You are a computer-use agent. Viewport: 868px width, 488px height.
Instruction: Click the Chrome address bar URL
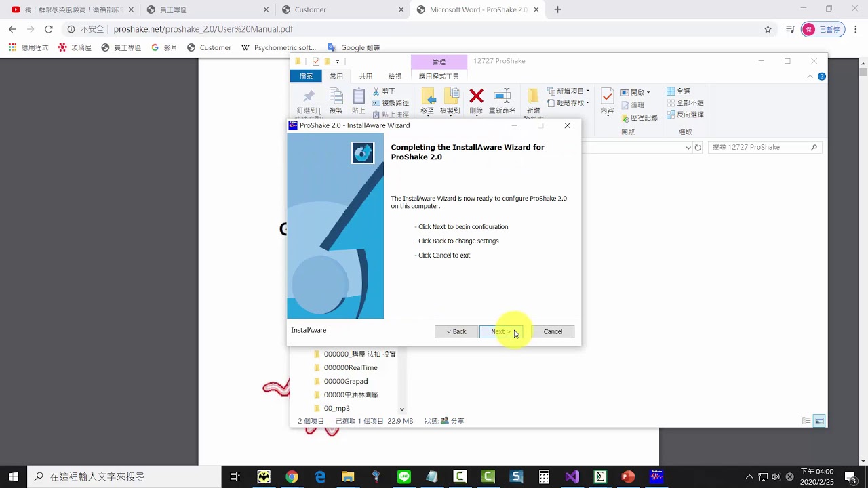[203, 29]
